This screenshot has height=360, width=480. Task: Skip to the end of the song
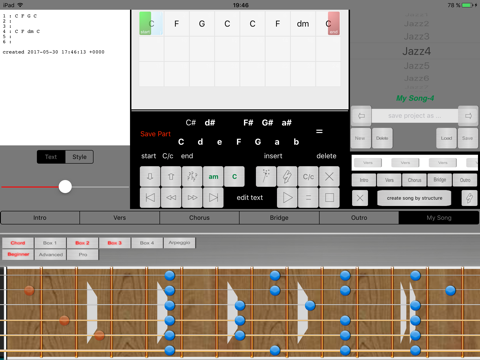pyautogui.click(x=213, y=198)
